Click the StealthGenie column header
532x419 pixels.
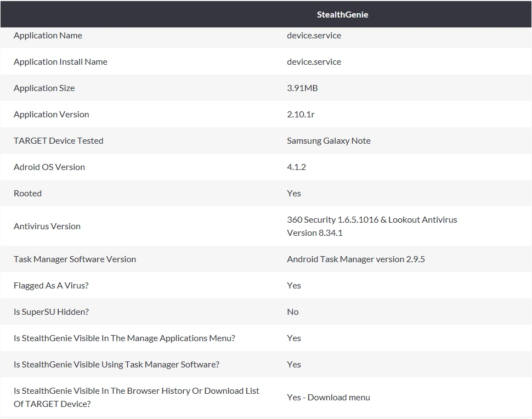pyautogui.click(x=342, y=15)
